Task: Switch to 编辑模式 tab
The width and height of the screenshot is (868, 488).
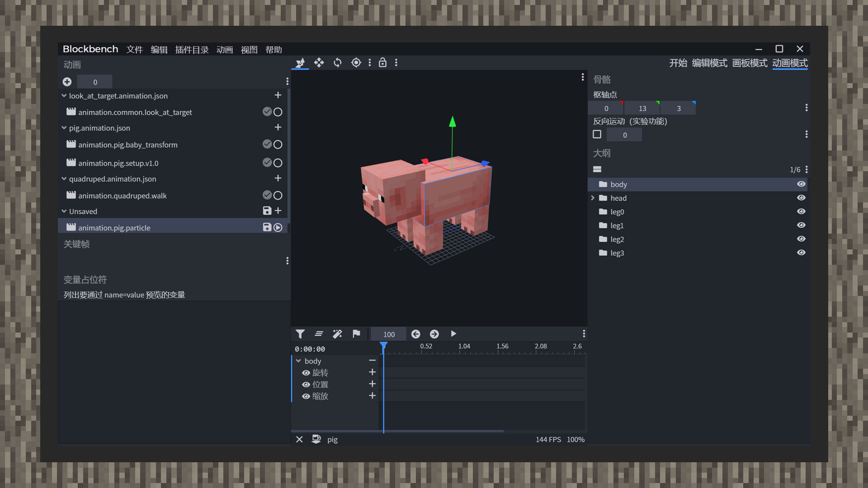Action: pyautogui.click(x=710, y=63)
